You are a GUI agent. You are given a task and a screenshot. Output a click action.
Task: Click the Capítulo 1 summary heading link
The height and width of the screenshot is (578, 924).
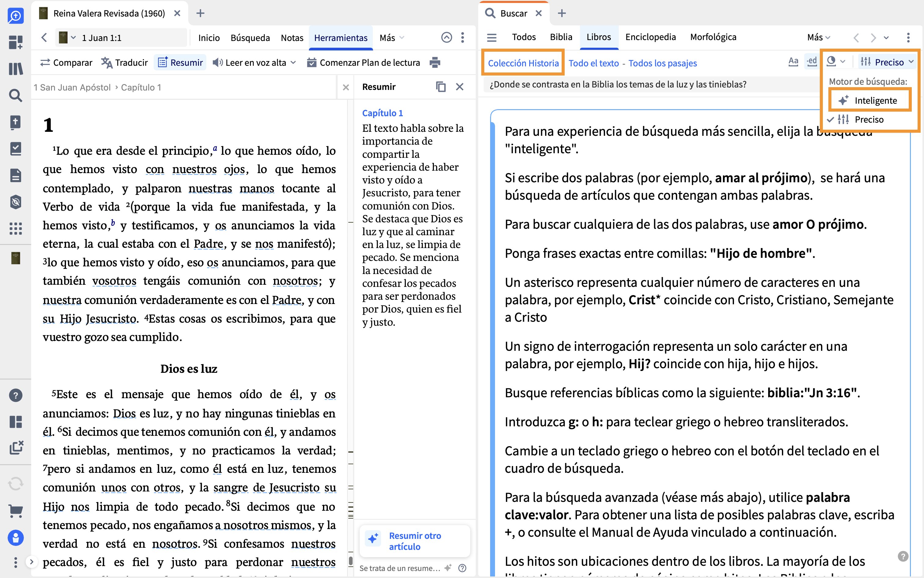382,113
